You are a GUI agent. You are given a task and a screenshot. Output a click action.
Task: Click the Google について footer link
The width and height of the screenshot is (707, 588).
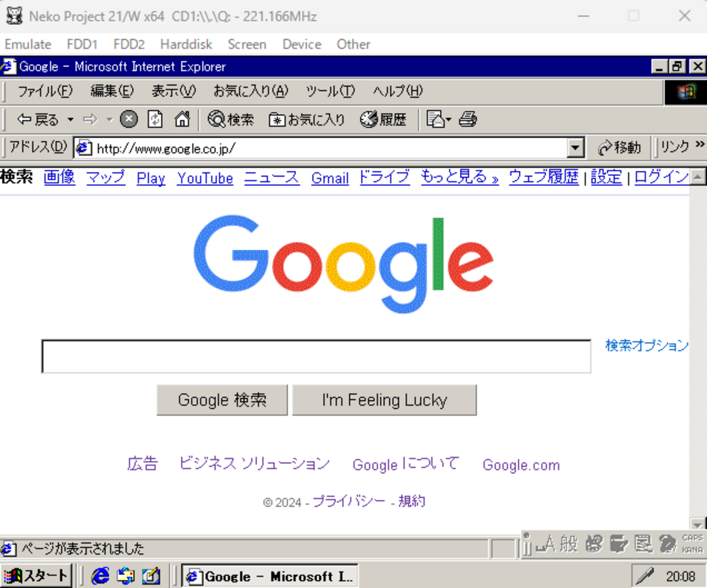406,464
